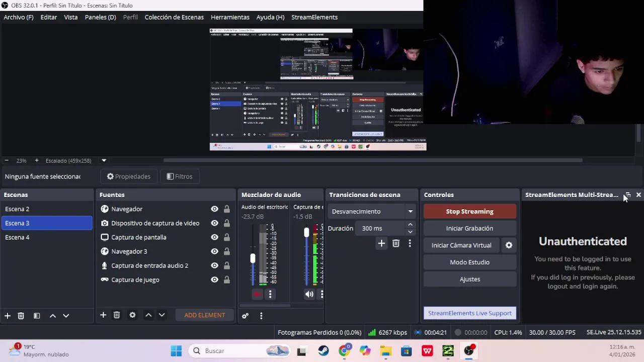Open the StreamElements menu
Image resolution: width=644 pixels, height=362 pixels.
314,17
